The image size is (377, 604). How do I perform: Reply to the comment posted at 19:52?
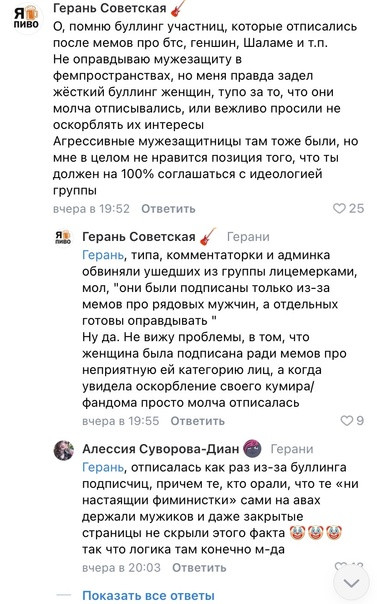pyautogui.click(x=168, y=209)
